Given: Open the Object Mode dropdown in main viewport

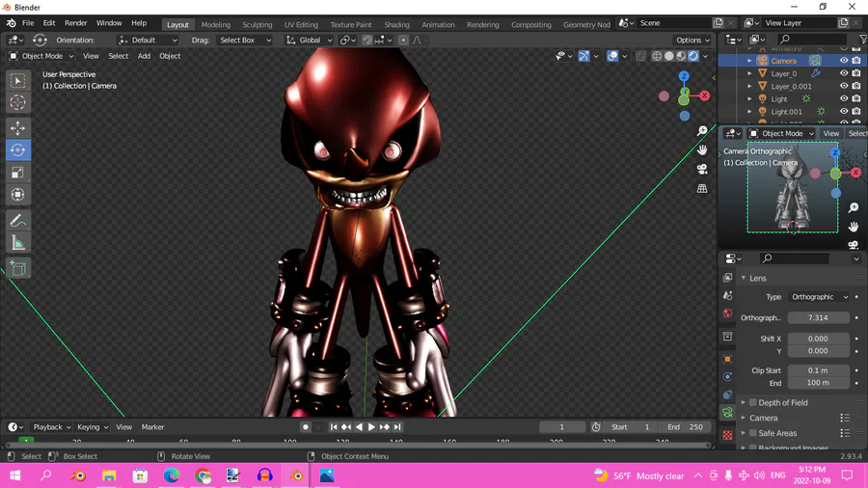Looking at the screenshot, I should pos(41,56).
